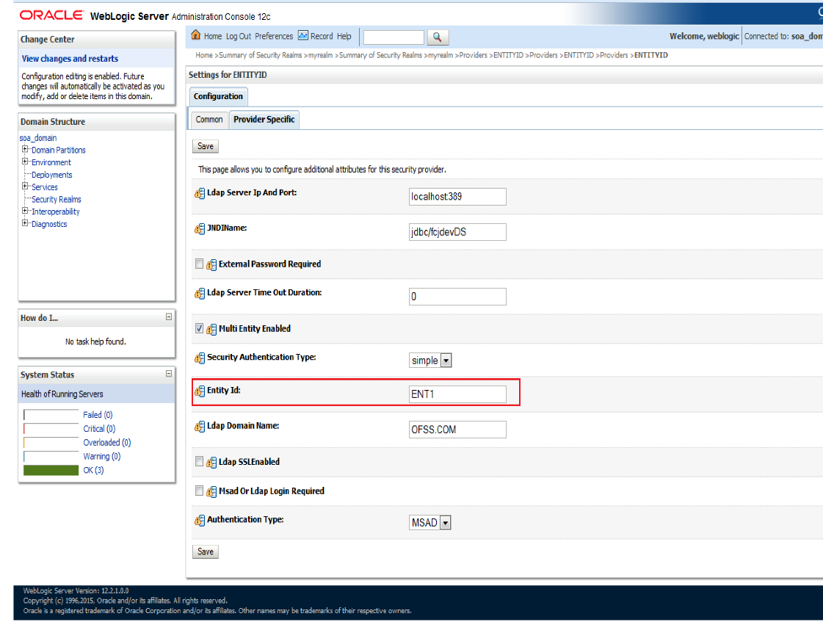Click icon beside Multi Entity Enabled
Screen dimensions: 823x644
(x=211, y=330)
